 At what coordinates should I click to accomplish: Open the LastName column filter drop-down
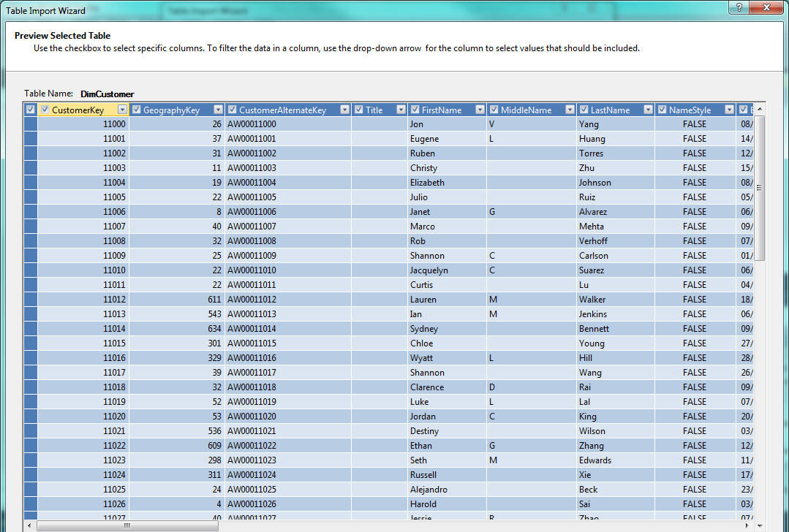(x=648, y=110)
